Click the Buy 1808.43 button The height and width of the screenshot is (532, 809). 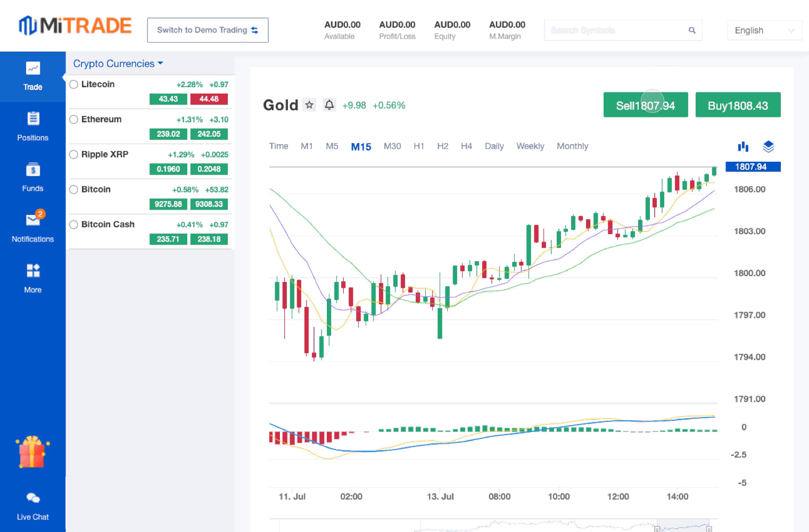click(x=738, y=105)
